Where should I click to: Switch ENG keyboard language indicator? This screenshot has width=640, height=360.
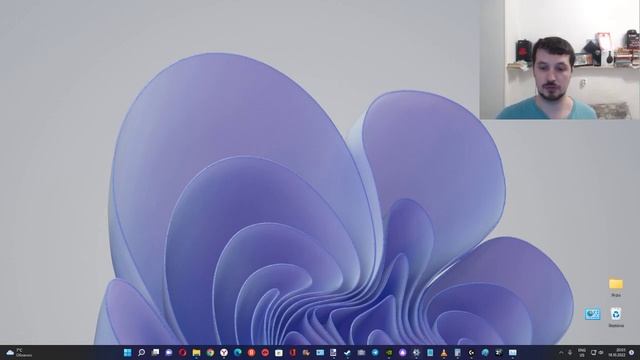pyautogui.click(x=582, y=353)
